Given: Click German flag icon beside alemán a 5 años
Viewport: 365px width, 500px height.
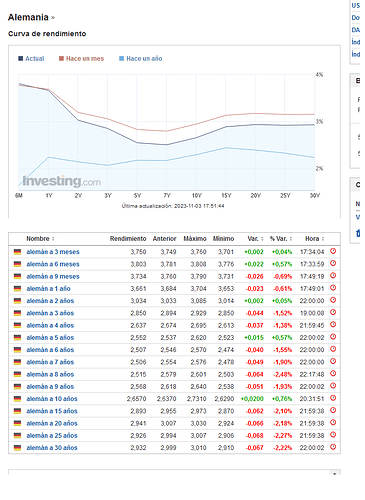Looking at the screenshot, I should 17,338.
